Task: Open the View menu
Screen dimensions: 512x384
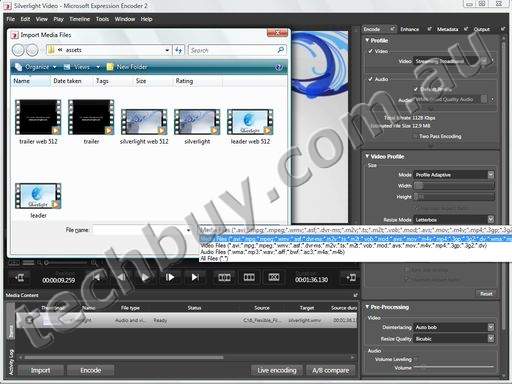Action: 42,19
